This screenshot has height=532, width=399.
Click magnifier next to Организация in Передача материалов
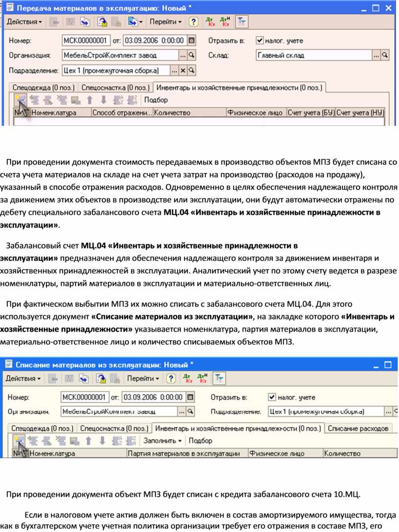tap(192, 55)
